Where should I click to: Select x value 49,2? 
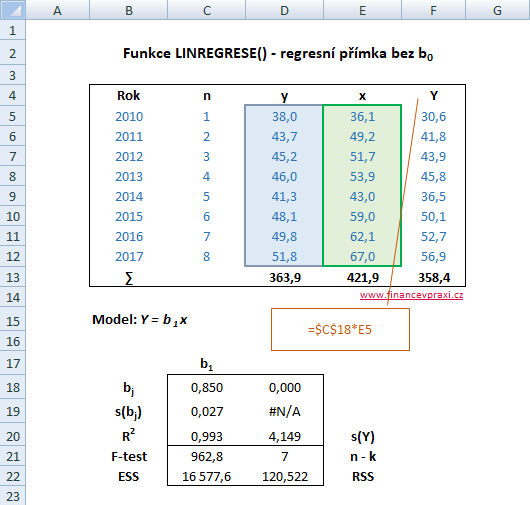point(362,137)
